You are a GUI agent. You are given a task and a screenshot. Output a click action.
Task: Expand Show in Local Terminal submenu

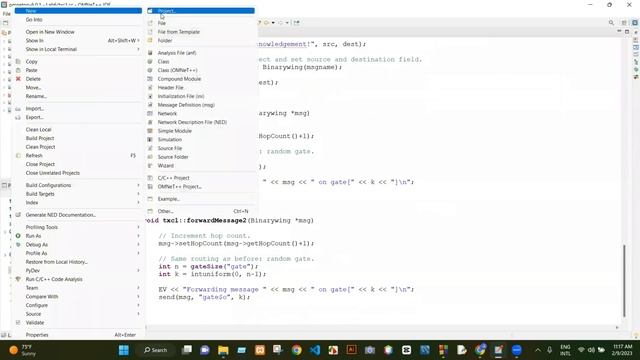[78, 49]
